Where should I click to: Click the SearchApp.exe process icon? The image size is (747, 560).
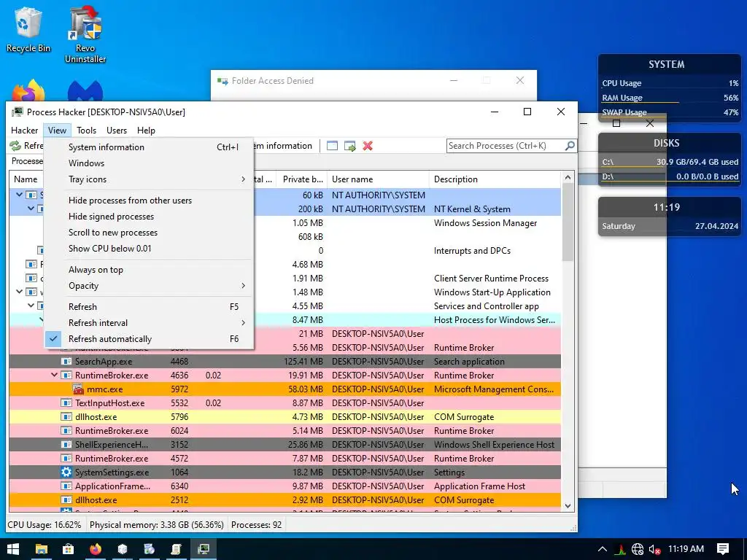pos(66,362)
